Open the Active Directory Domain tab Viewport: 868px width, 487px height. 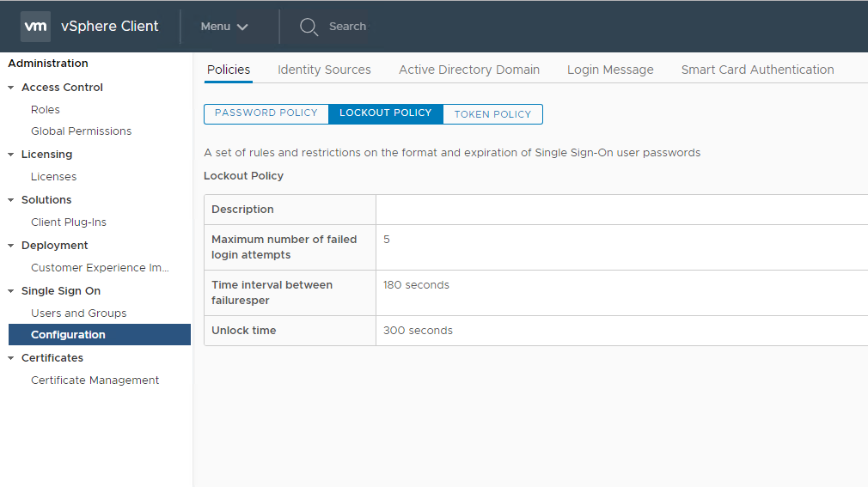[469, 70]
